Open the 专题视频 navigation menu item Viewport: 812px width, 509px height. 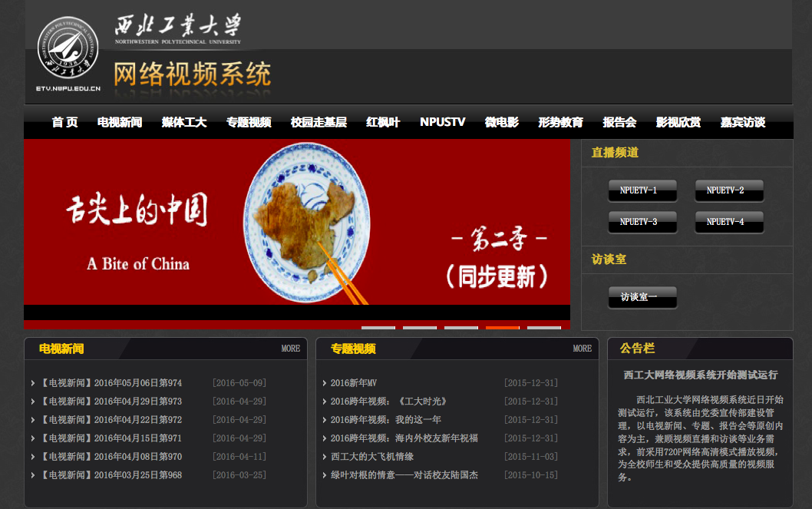[x=249, y=121]
